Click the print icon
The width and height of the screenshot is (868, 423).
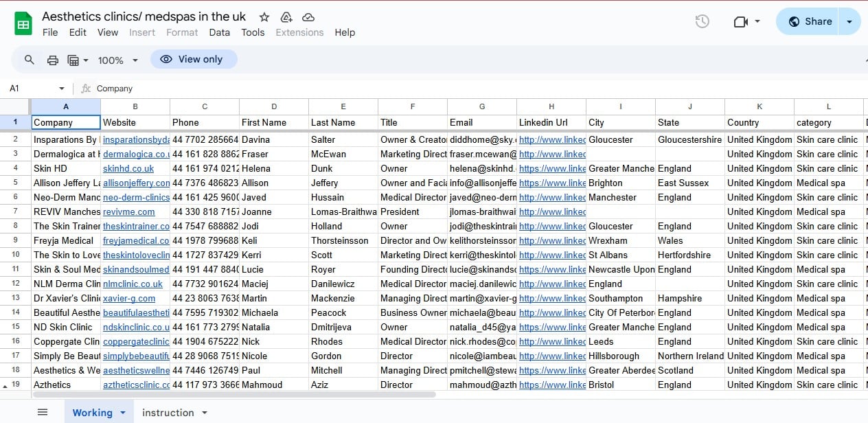(x=53, y=59)
